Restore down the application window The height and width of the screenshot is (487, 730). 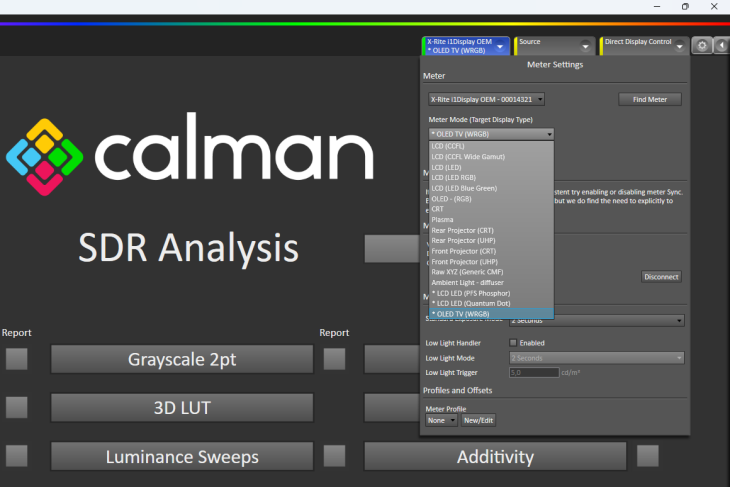[x=685, y=7]
